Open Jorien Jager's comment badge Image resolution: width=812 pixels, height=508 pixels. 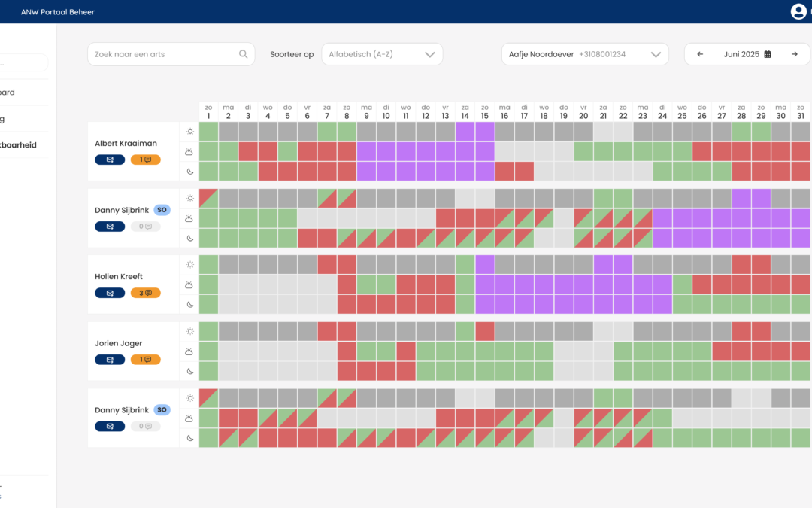coord(146,359)
